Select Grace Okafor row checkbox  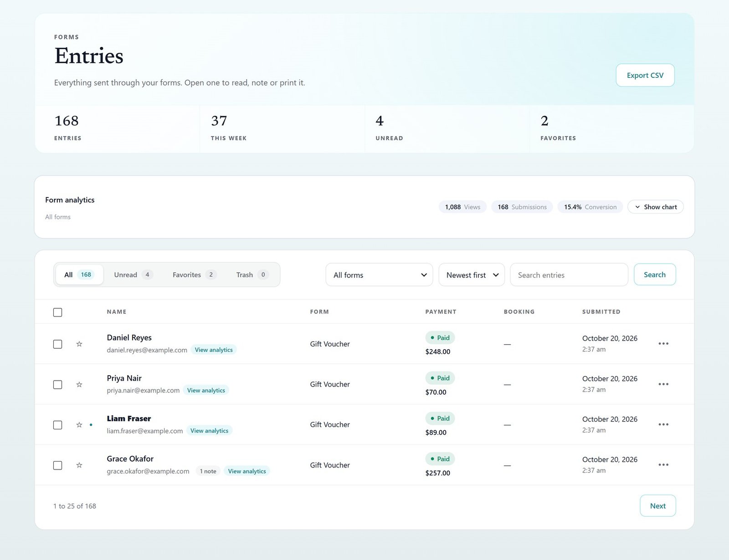tap(57, 465)
